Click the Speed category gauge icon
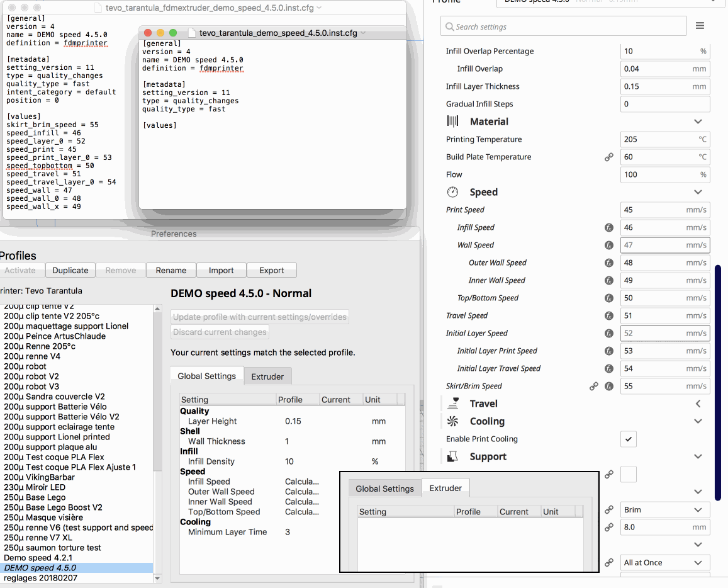 (452, 192)
